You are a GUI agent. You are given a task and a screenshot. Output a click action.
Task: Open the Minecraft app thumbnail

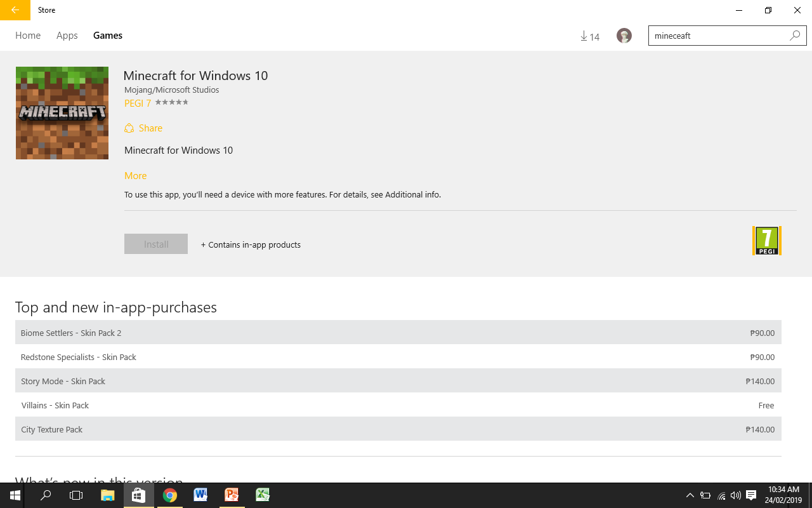tap(62, 113)
